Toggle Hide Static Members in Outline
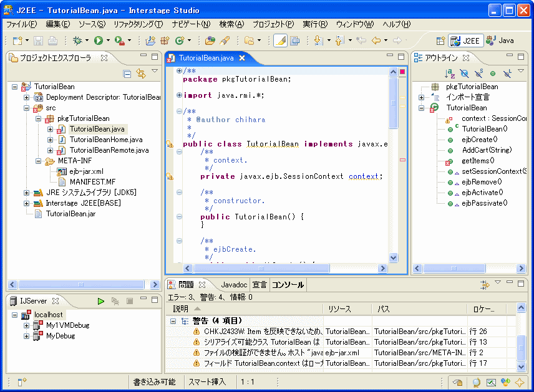 click(x=479, y=74)
